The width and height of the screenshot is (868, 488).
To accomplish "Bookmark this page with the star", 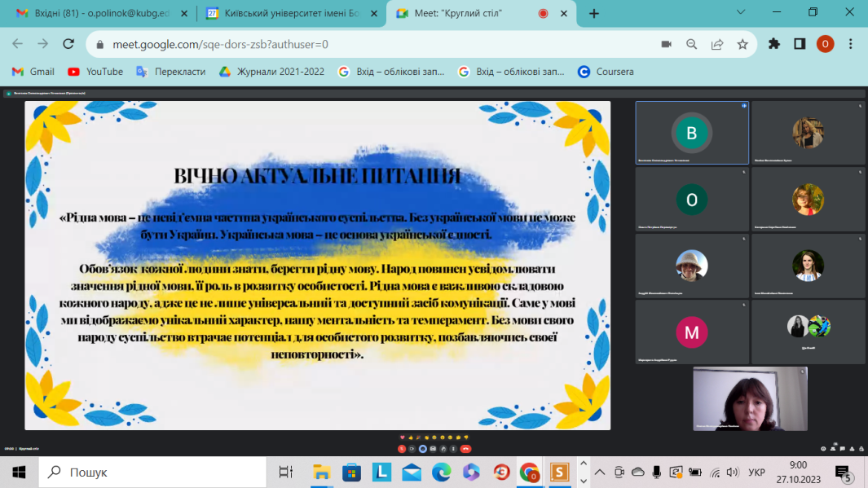I will pyautogui.click(x=742, y=44).
